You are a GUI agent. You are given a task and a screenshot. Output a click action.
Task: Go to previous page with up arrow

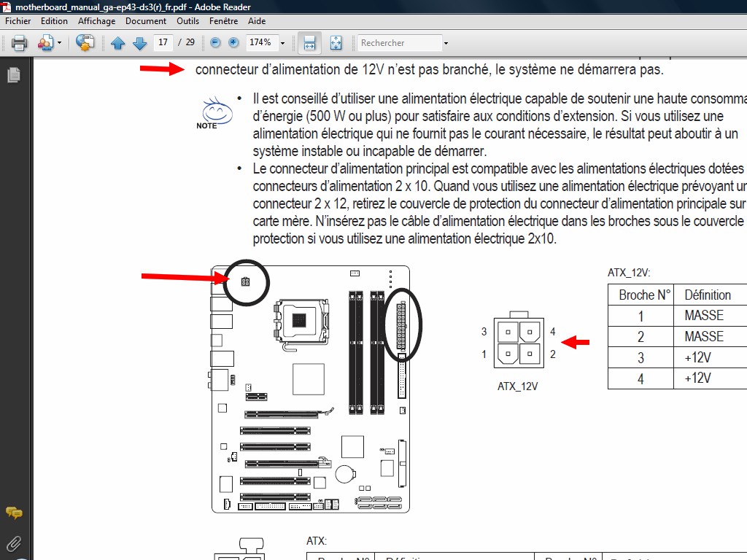[x=117, y=43]
